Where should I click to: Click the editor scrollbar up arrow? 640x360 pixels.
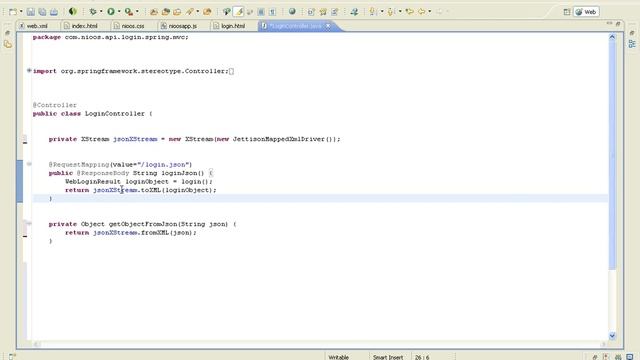coord(612,37)
